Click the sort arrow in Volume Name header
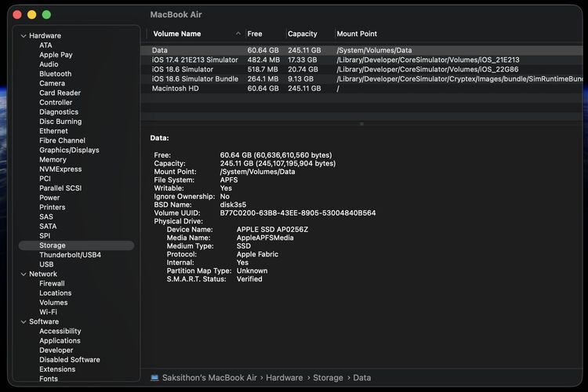Screen dimensions: 588x392 (x=238, y=34)
